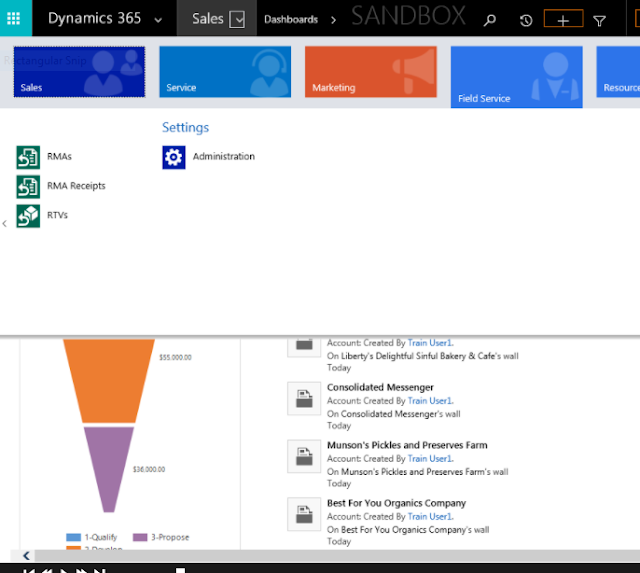Click the Dashboards breadcrumb
The width and height of the screenshot is (640, 573).
291,19
